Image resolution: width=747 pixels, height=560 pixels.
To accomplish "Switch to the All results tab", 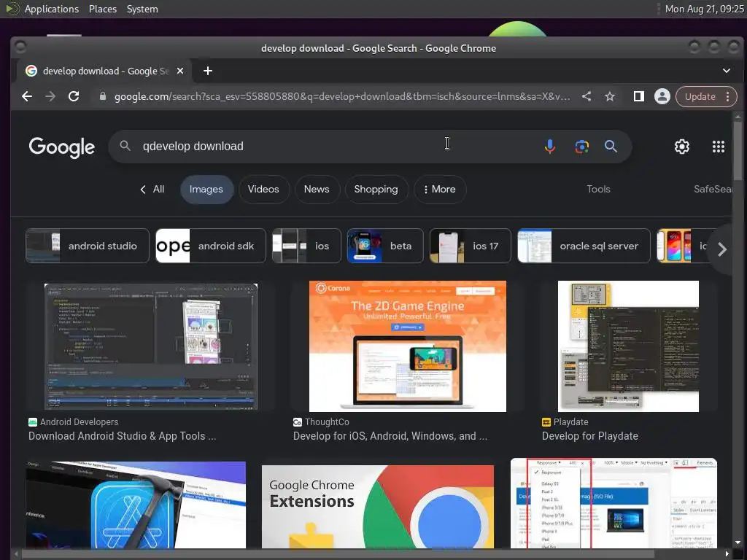I will click(x=152, y=189).
